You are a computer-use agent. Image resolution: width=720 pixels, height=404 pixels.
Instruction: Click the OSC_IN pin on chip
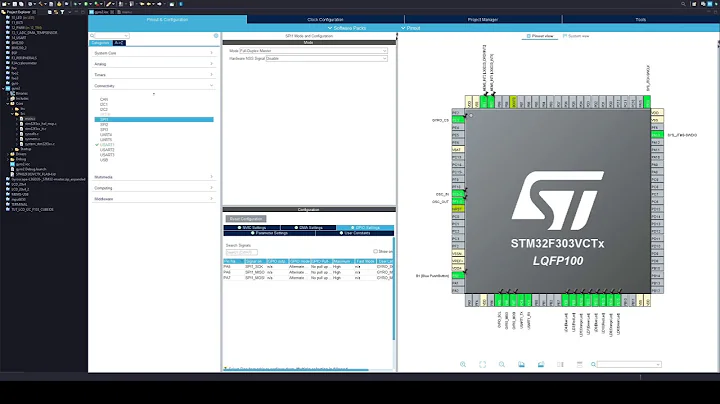(x=458, y=194)
